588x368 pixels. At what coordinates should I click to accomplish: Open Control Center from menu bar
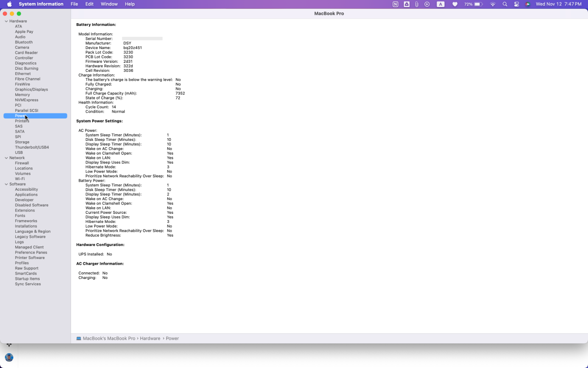(516, 4)
